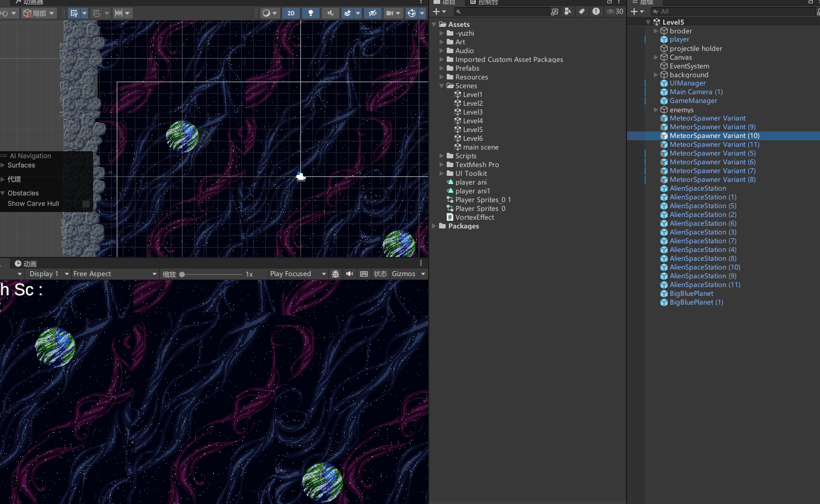Toggle 2D view mode in Scene toolbar
Image resolution: width=820 pixels, height=504 pixels.
click(291, 13)
